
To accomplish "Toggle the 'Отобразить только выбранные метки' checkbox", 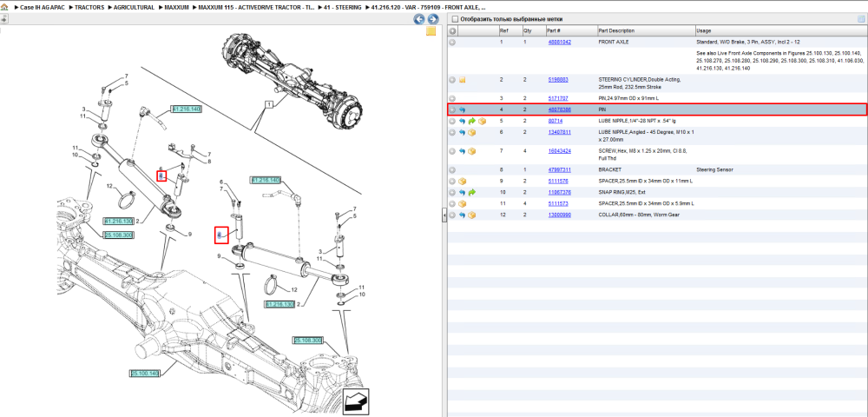I will pyautogui.click(x=455, y=19).
